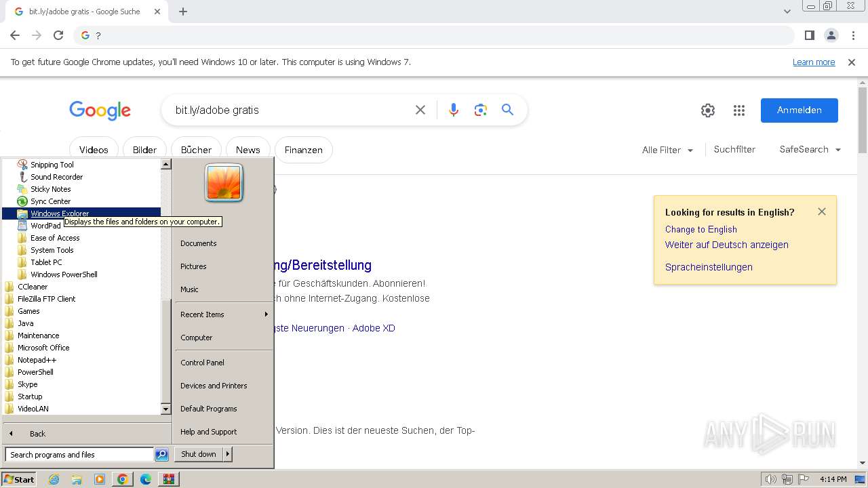Click Start menu search magnifier button
Screen dimensions: 868x488
161,455
